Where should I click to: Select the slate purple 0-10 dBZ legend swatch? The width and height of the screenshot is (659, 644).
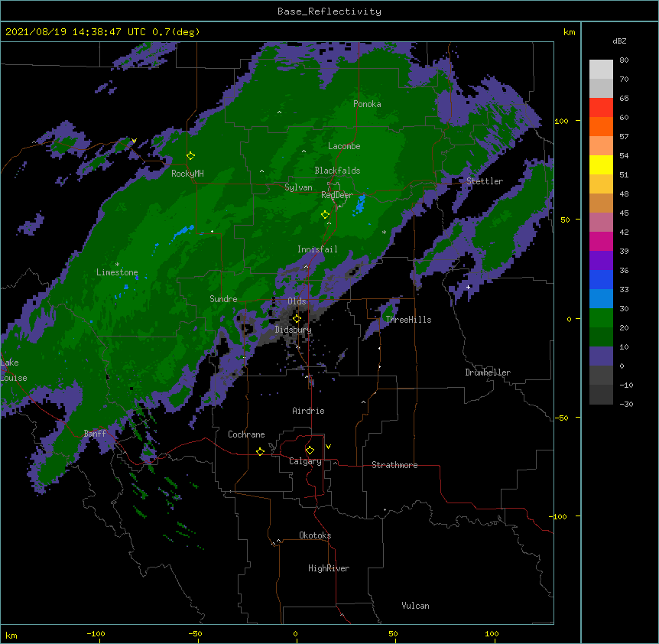click(601, 356)
